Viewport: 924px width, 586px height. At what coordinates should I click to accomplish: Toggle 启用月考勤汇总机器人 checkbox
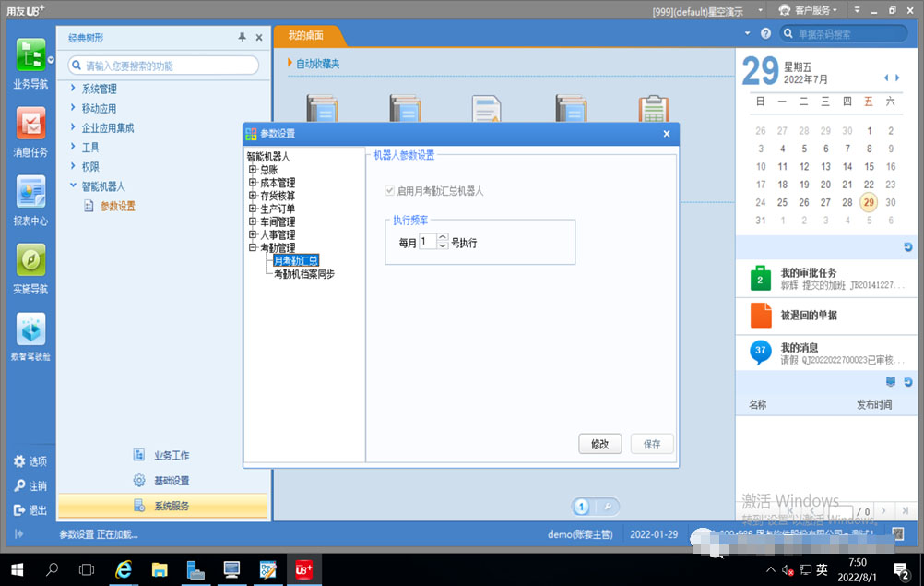point(389,190)
